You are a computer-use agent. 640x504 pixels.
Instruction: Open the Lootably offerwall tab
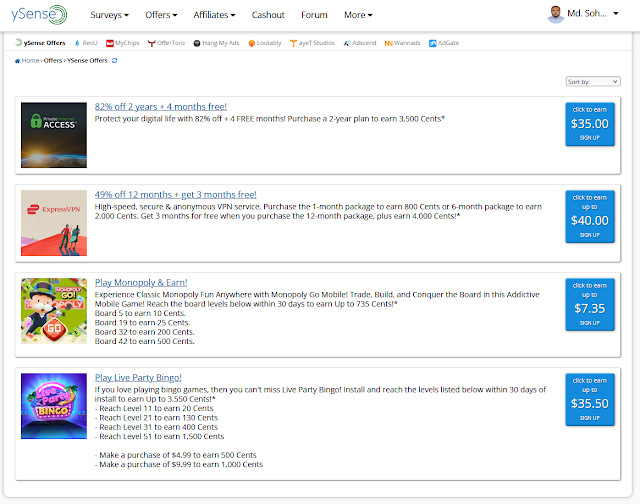click(x=264, y=43)
